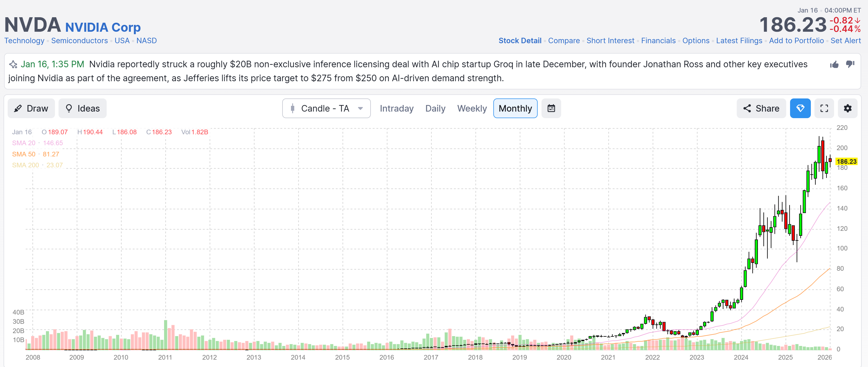Enter fullscreen chart mode
Screen dimensions: 868x367
(824, 109)
